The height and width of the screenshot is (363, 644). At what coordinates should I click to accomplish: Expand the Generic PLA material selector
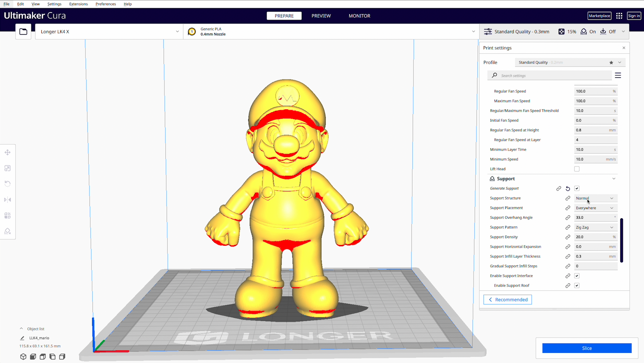point(331,32)
